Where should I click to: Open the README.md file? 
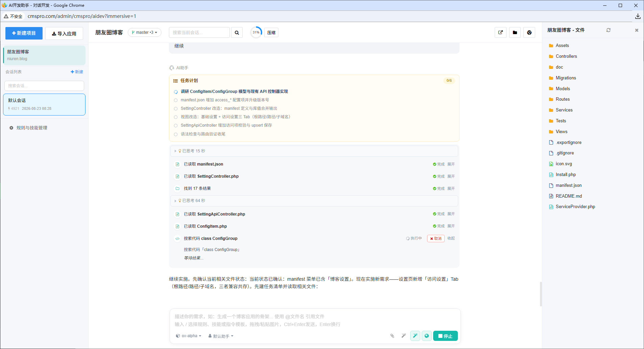point(569,196)
